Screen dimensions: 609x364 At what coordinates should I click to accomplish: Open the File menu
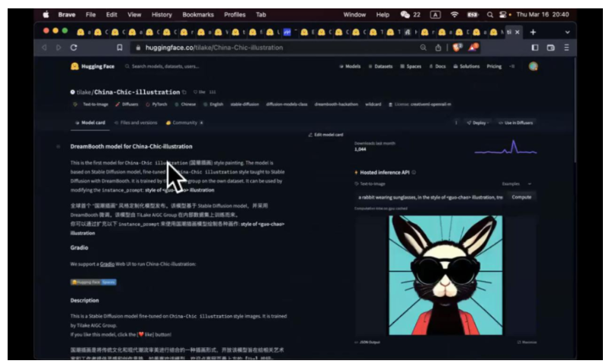tap(91, 14)
